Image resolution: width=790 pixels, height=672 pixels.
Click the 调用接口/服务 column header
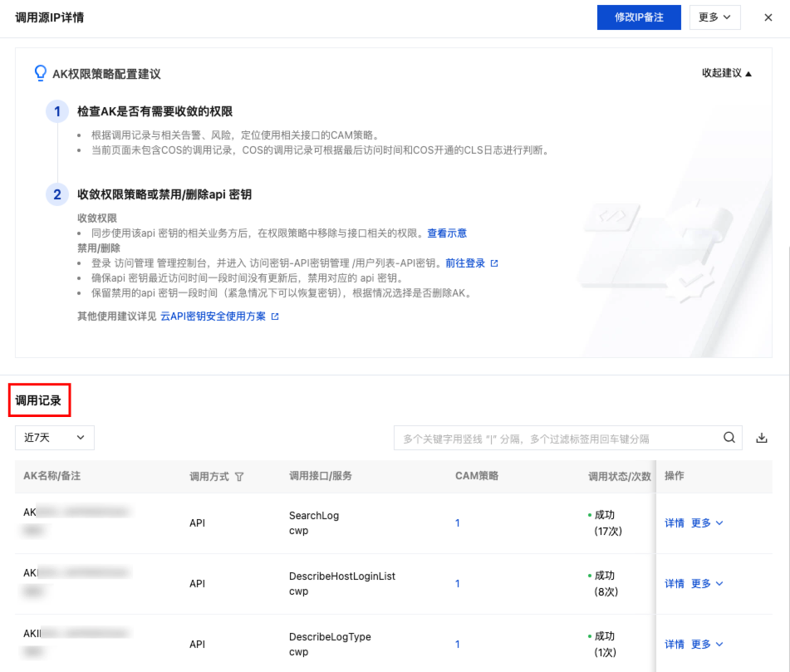[321, 476]
